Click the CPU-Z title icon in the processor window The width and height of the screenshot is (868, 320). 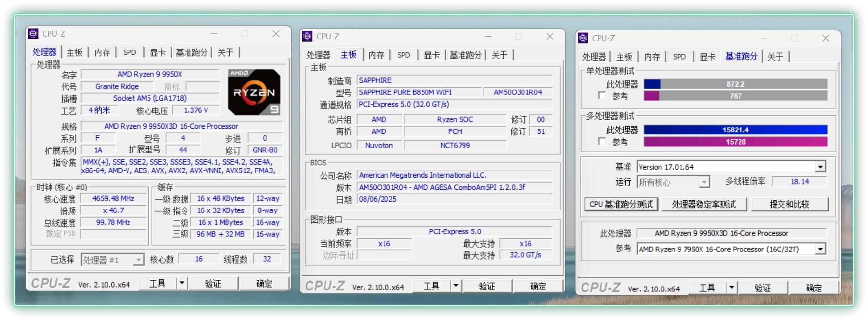pyautogui.click(x=33, y=33)
